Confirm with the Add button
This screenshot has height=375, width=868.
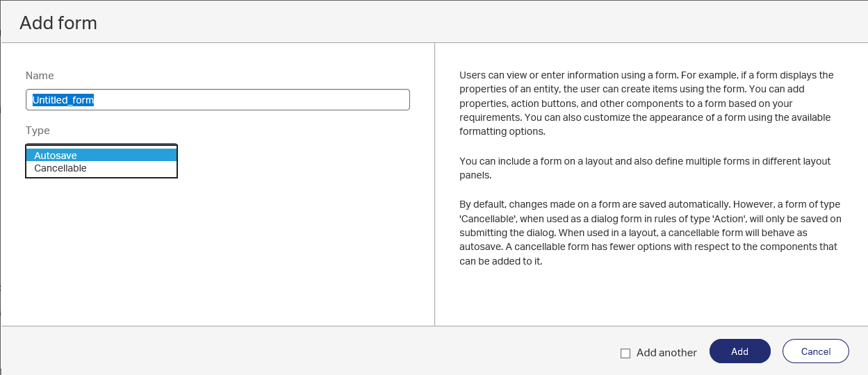coord(740,351)
